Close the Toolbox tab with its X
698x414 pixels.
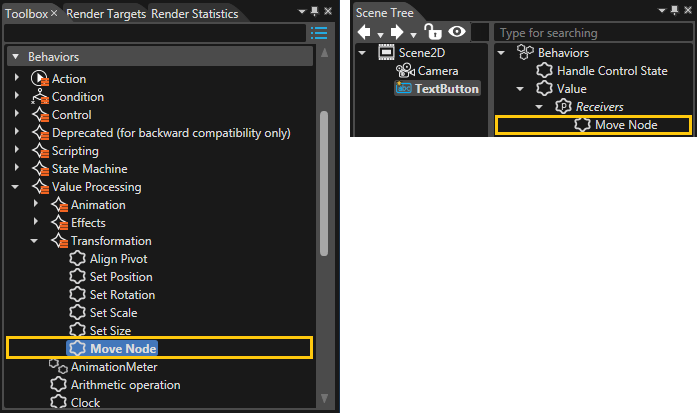[x=54, y=13]
